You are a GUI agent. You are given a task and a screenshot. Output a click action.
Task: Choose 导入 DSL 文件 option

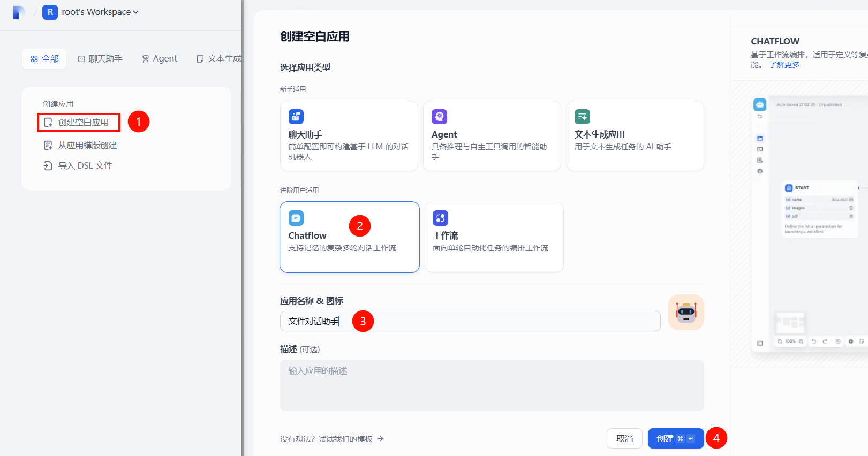(x=78, y=165)
